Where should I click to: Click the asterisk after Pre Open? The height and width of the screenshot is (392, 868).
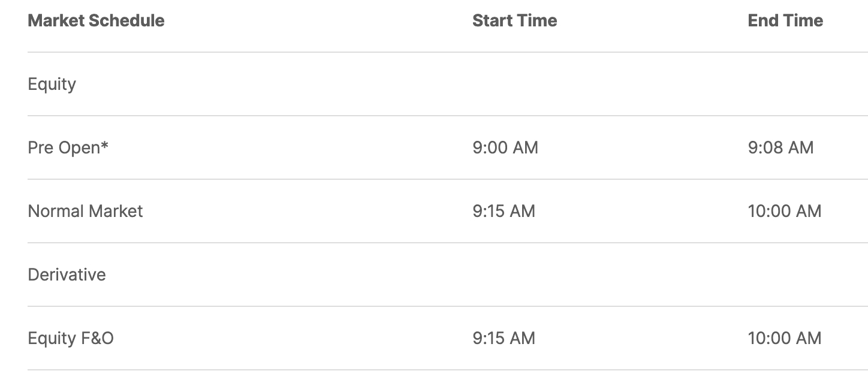[x=105, y=146]
